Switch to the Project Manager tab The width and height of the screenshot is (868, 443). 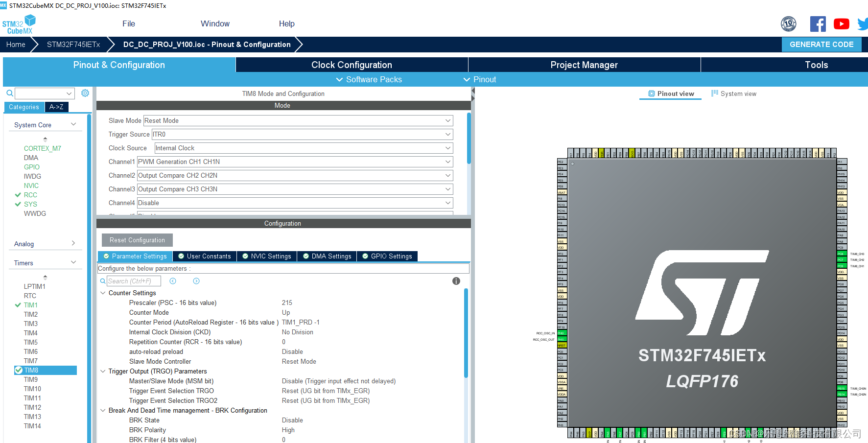584,65
